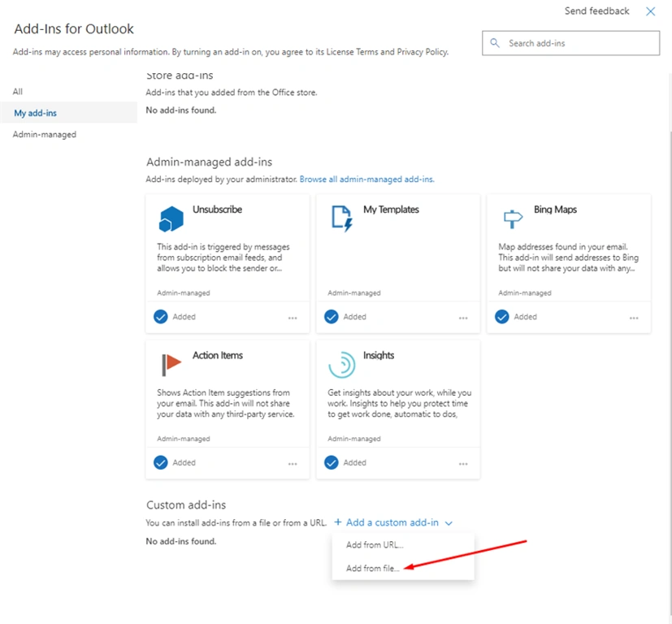Screen dimensions: 672x624
Task: Click the Action Items description text
Action: click(x=225, y=403)
